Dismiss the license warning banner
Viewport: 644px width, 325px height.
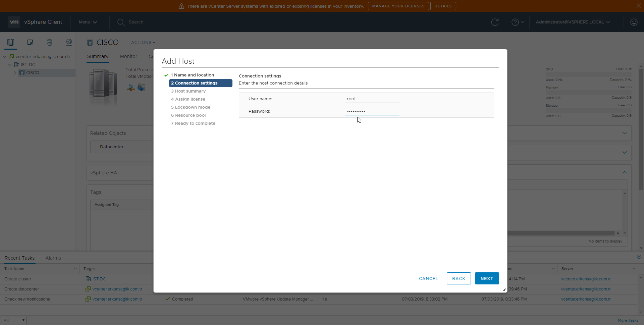pyautogui.click(x=639, y=6)
